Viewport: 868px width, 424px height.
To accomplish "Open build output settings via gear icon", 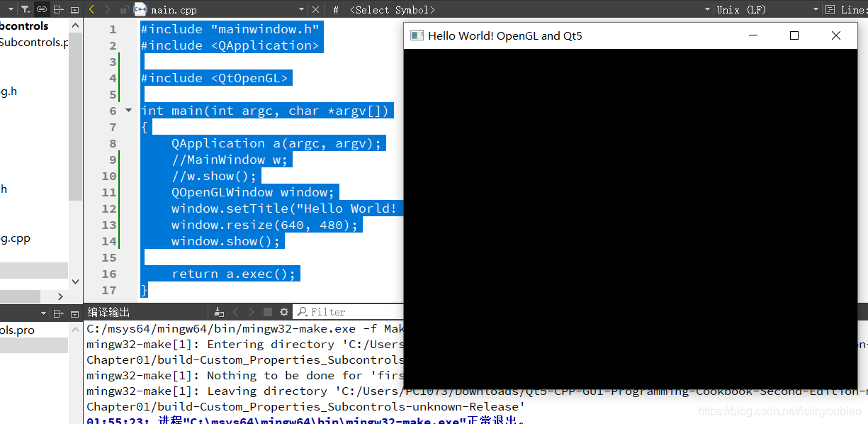I will point(283,311).
